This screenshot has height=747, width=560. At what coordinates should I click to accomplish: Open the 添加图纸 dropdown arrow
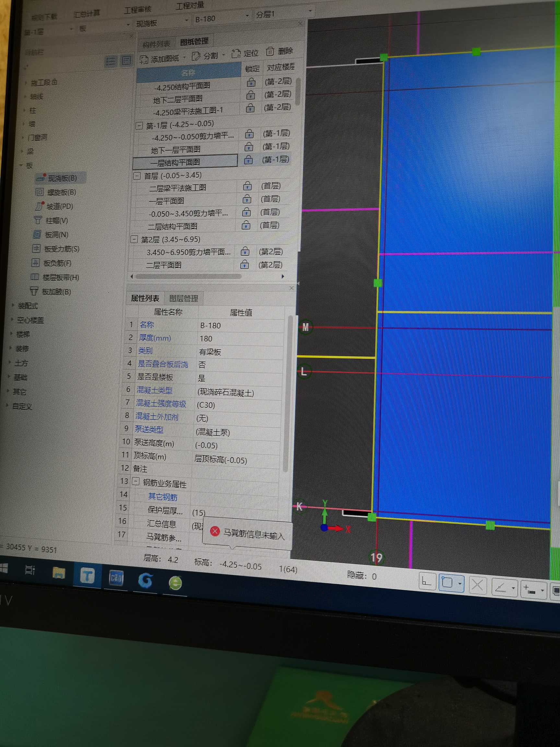185,58
